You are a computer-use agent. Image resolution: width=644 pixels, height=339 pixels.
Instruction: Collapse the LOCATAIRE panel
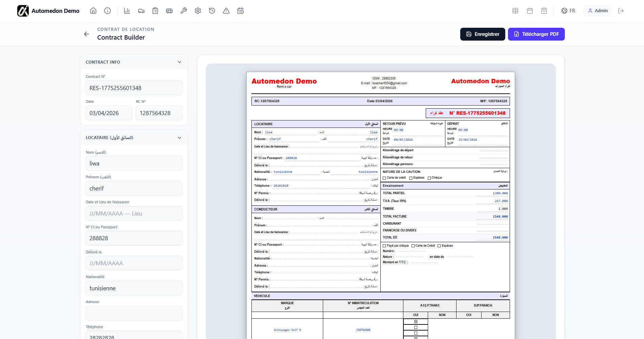[179, 138]
